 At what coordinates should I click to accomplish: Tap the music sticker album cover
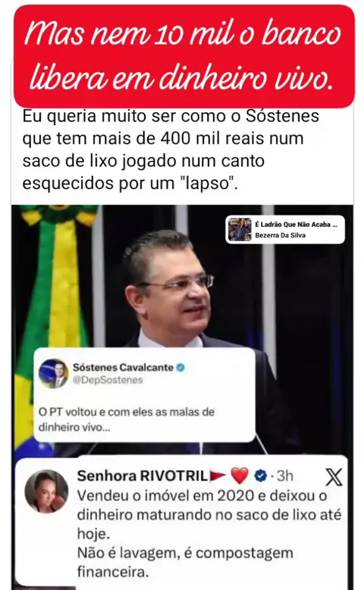[240, 229]
